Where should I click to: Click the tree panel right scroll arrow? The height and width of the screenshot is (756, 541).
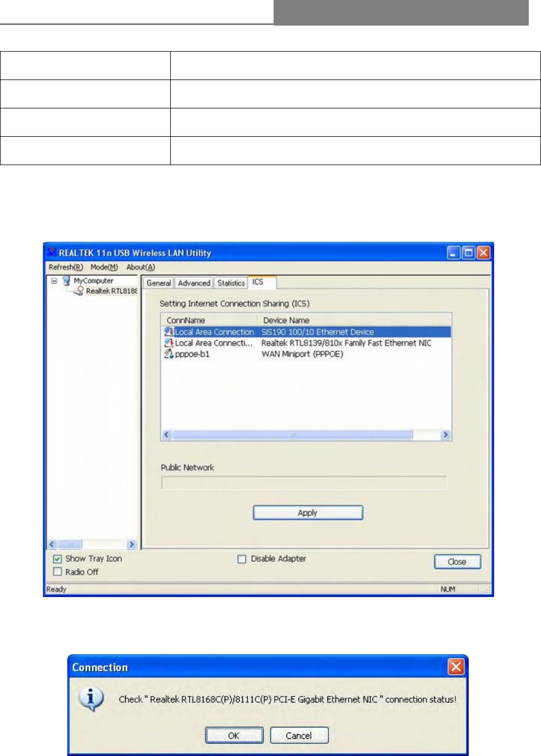tap(132, 544)
